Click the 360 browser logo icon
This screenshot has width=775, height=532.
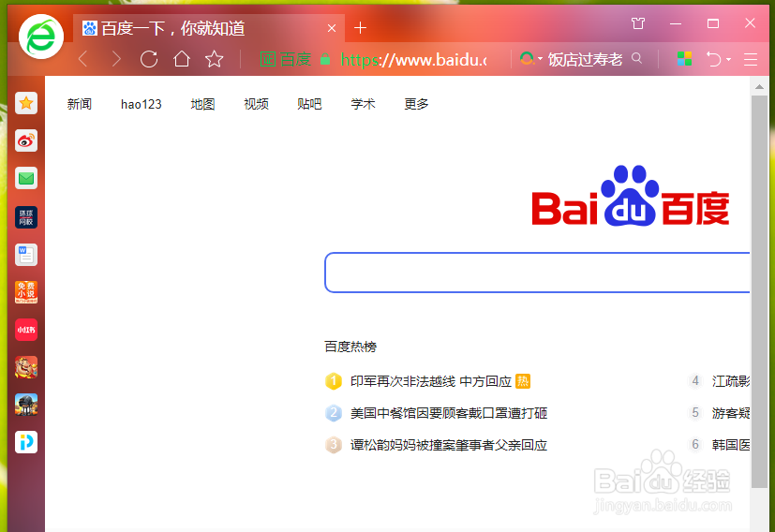pyautogui.click(x=41, y=37)
